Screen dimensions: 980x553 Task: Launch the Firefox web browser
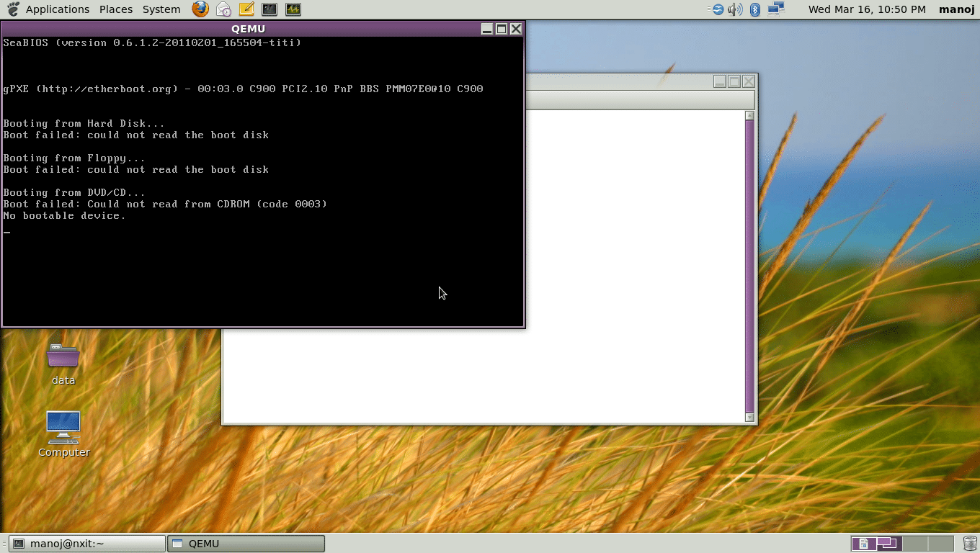(200, 9)
